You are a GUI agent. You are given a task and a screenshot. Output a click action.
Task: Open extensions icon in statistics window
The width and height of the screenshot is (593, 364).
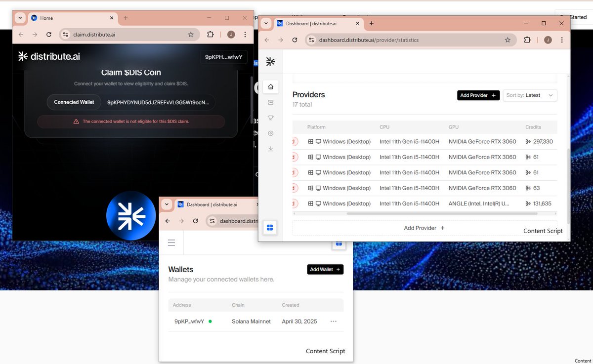pos(527,40)
